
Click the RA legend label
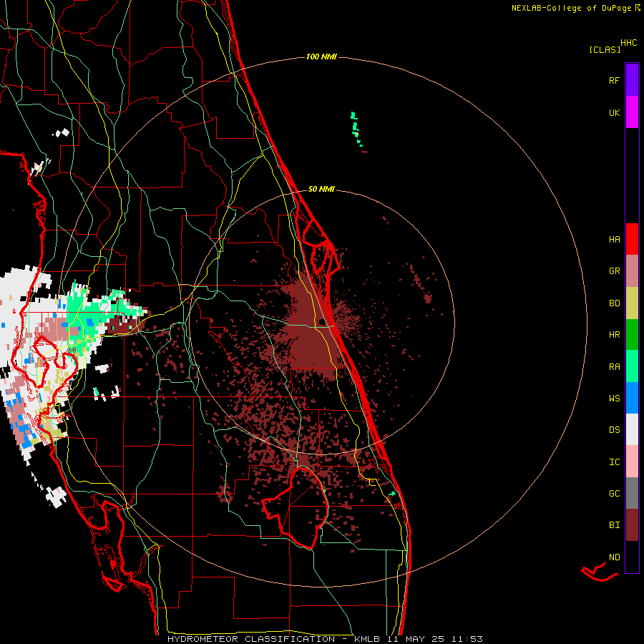tap(614, 366)
